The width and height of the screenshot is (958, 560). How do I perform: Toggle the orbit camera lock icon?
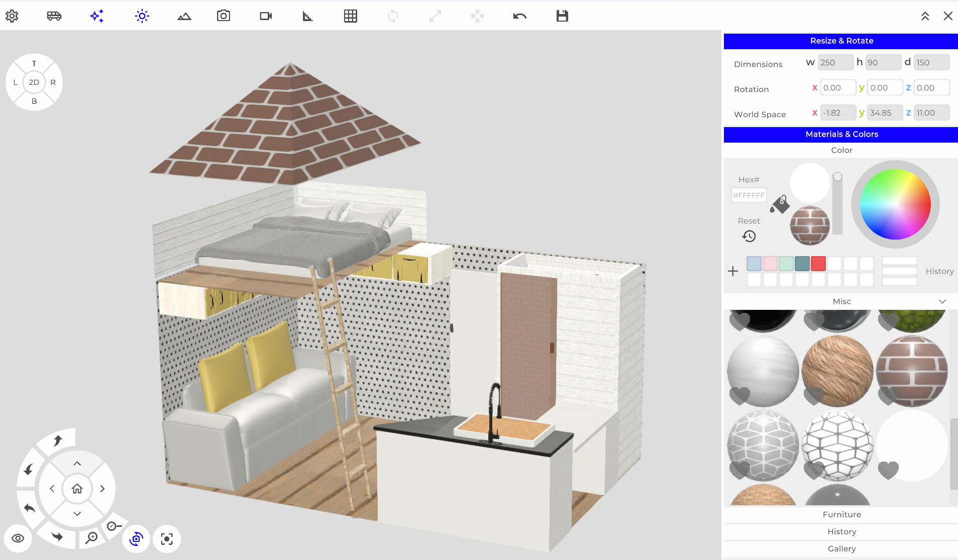coord(136,539)
